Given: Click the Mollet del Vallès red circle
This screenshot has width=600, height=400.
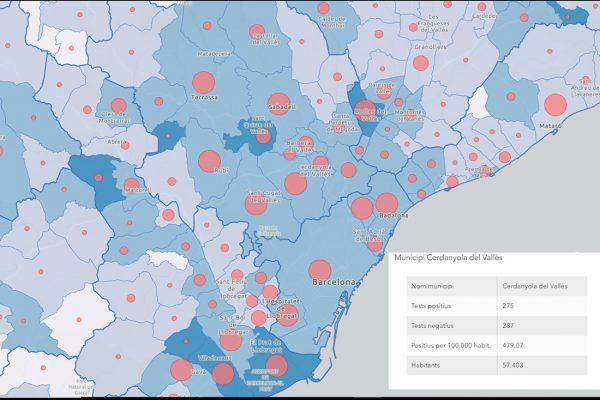Looking at the screenshot, I should pos(365,110).
